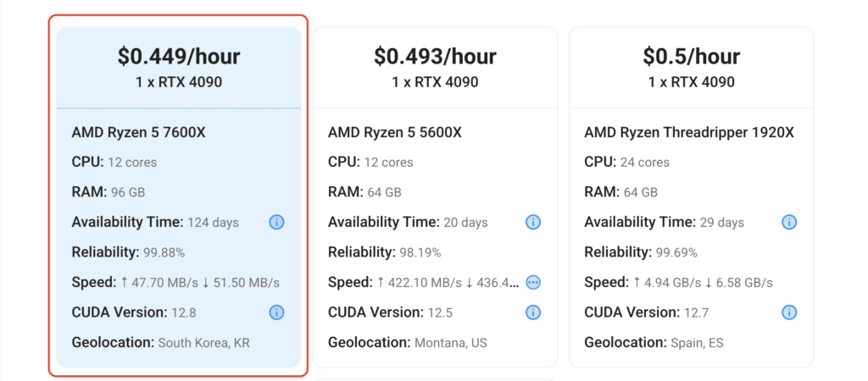Click the AMD Ryzen Threadripper 1920X title

(689, 133)
